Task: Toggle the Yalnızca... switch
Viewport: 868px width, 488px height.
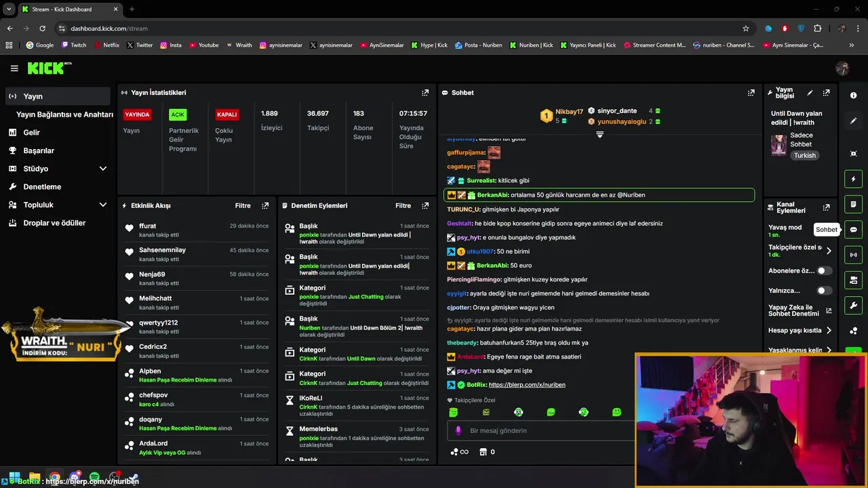Action: 824,290
